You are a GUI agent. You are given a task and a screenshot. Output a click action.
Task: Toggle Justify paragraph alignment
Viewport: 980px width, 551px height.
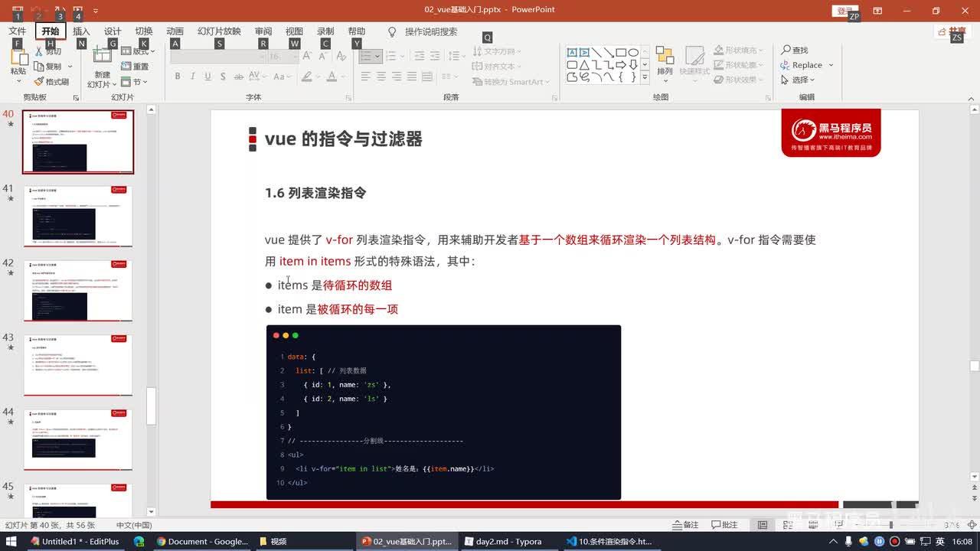[x=412, y=77]
